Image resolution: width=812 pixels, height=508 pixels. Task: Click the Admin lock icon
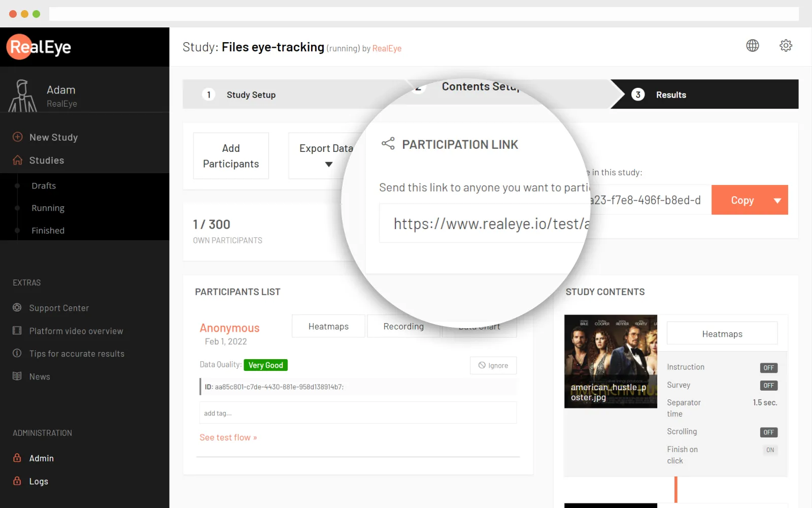tap(17, 458)
